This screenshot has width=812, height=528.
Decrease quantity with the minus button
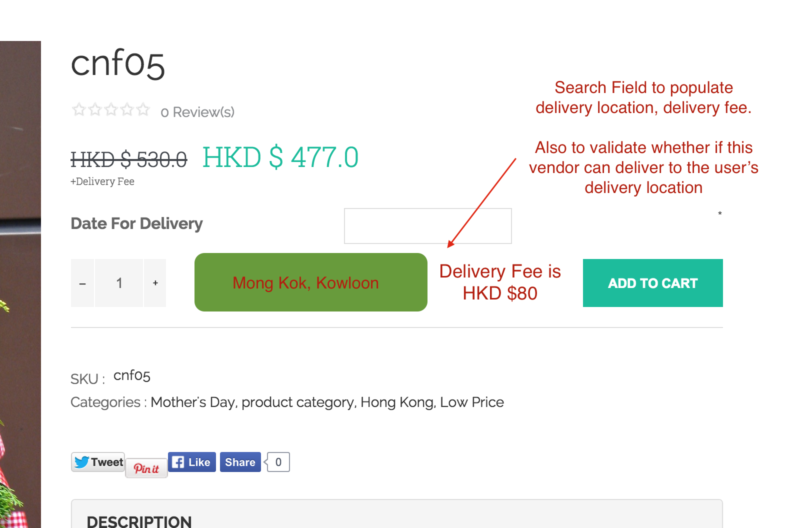[x=82, y=283]
